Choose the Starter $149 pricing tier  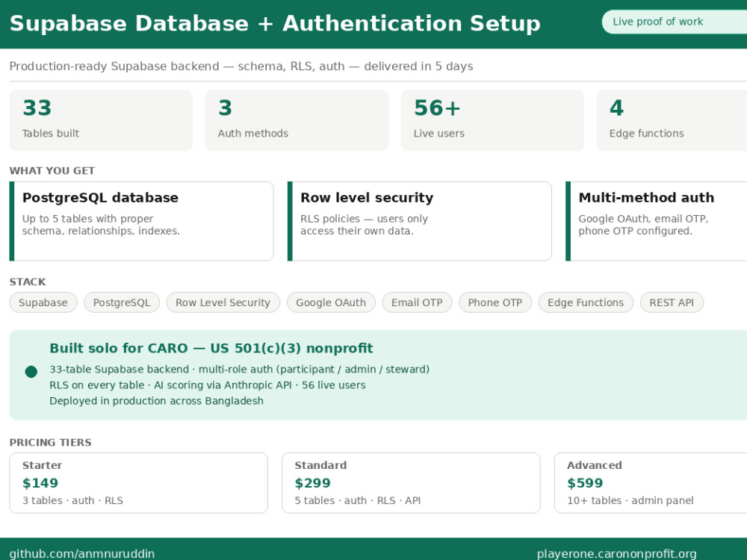click(139, 483)
